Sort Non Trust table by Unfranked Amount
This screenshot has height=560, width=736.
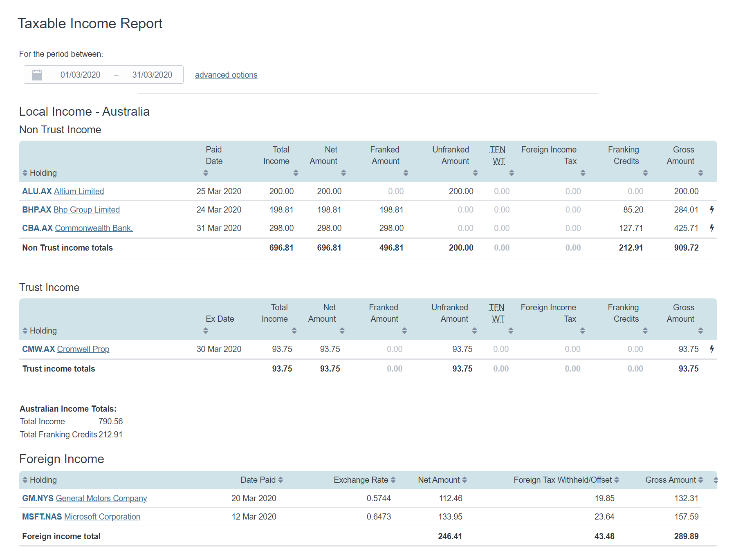(475, 173)
